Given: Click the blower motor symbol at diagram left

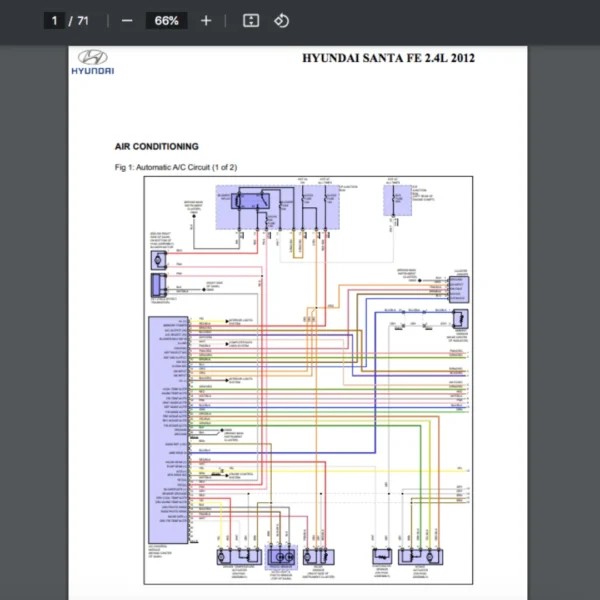Looking at the screenshot, I should (x=159, y=260).
